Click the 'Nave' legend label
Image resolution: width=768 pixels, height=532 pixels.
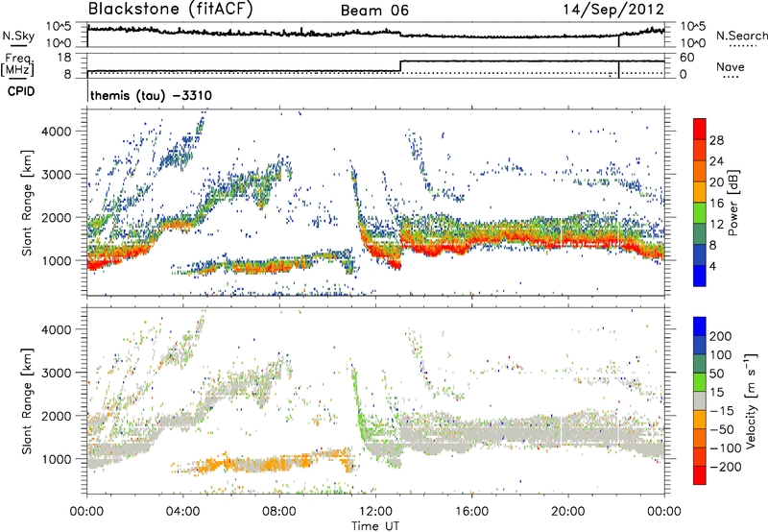(731, 67)
